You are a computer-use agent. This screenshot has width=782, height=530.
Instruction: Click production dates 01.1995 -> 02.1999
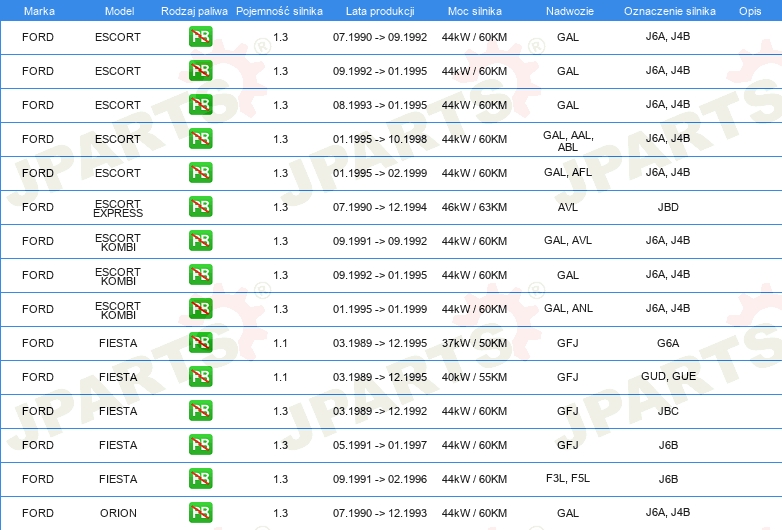click(x=380, y=173)
